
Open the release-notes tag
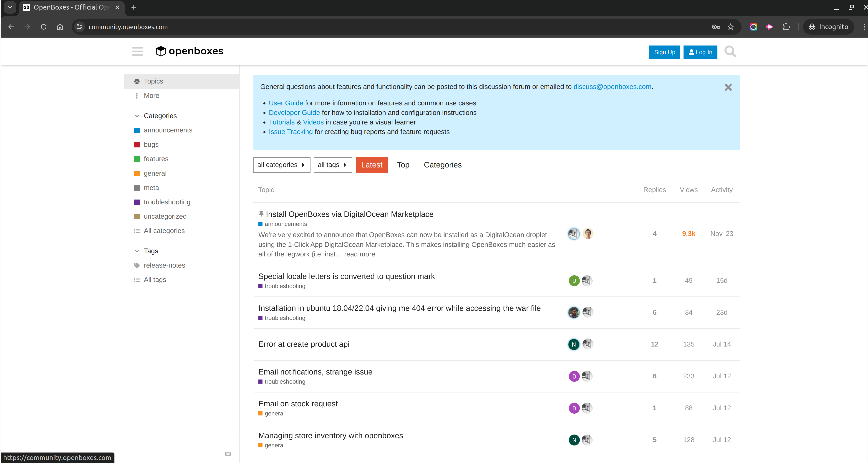[164, 265]
